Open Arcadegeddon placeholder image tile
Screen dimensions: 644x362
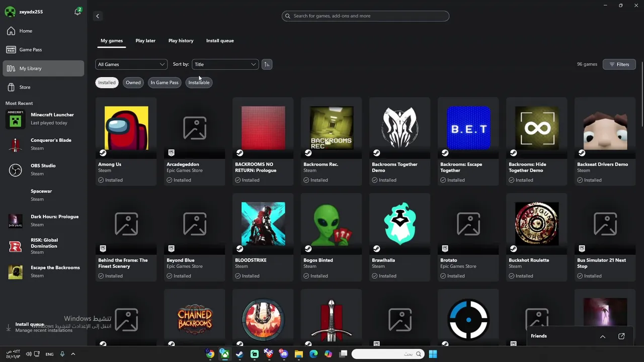(195, 128)
